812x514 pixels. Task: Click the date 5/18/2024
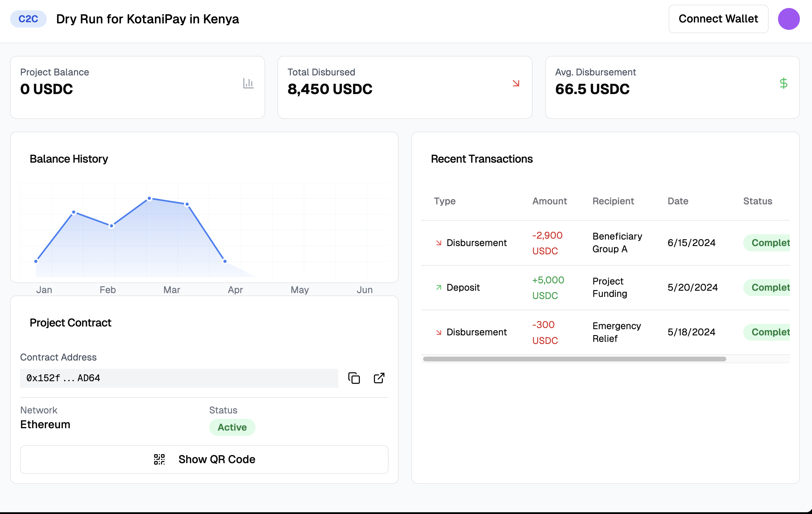pyautogui.click(x=691, y=332)
